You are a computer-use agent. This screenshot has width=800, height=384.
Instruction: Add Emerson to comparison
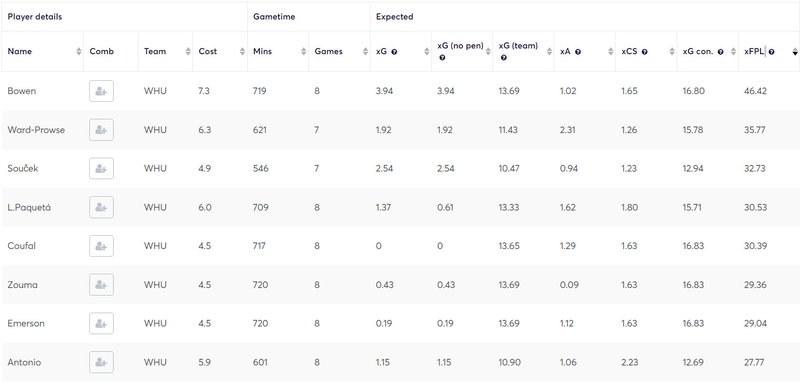[x=101, y=323]
